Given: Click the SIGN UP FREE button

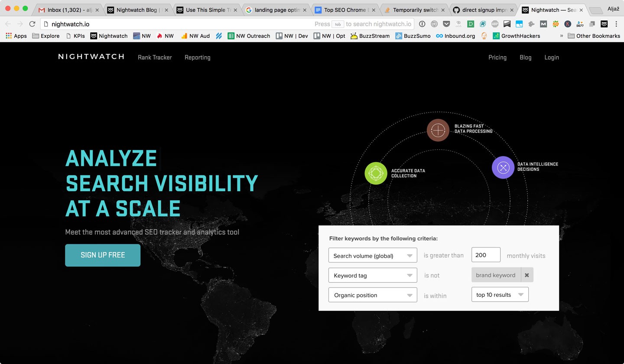Looking at the screenshot, I should [103, 255].
